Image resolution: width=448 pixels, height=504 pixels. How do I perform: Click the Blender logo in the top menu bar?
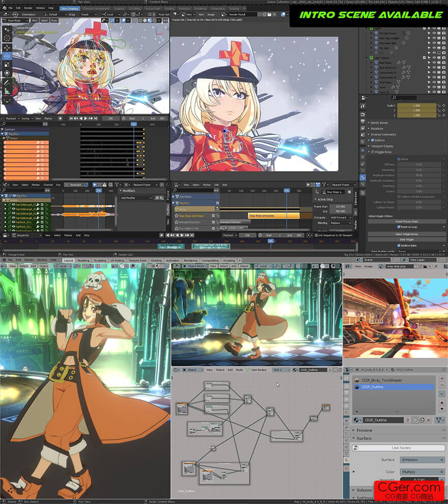4,8
